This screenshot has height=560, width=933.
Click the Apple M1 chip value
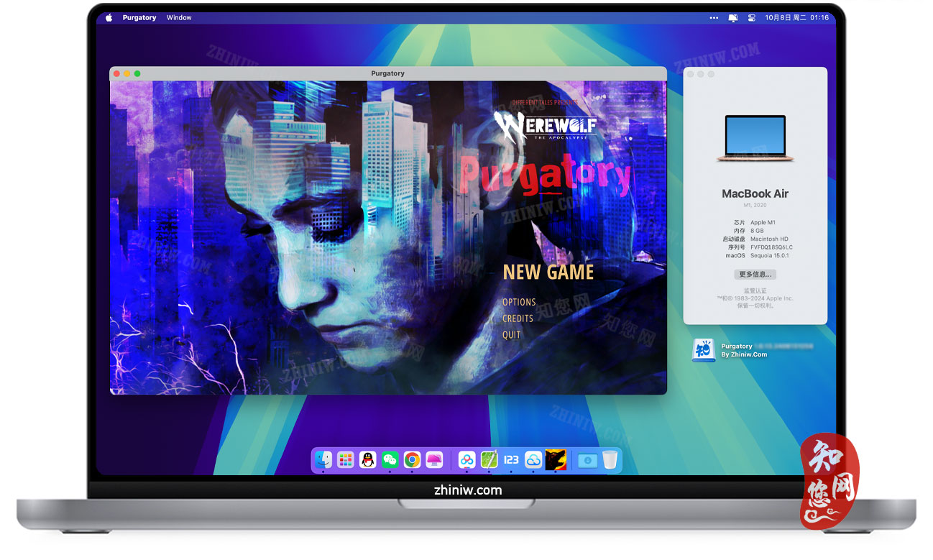[x=763, y=223]
